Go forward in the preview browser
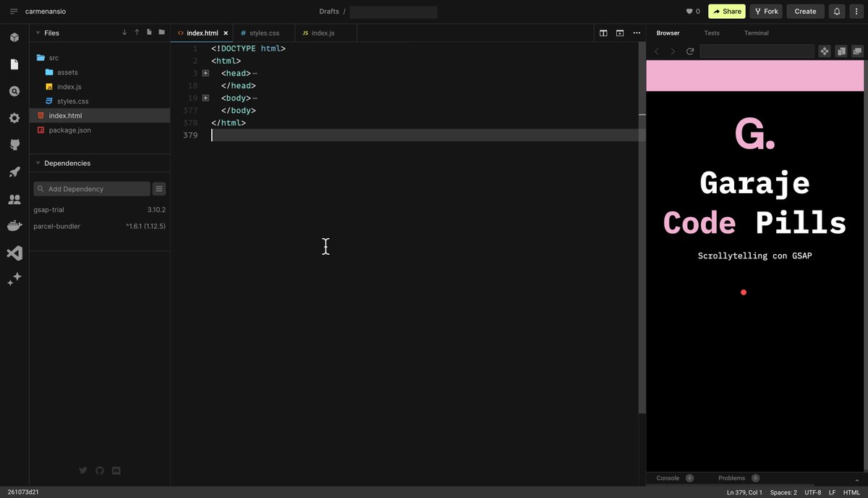The image size is (868, 498). click(x=673, y=51)
